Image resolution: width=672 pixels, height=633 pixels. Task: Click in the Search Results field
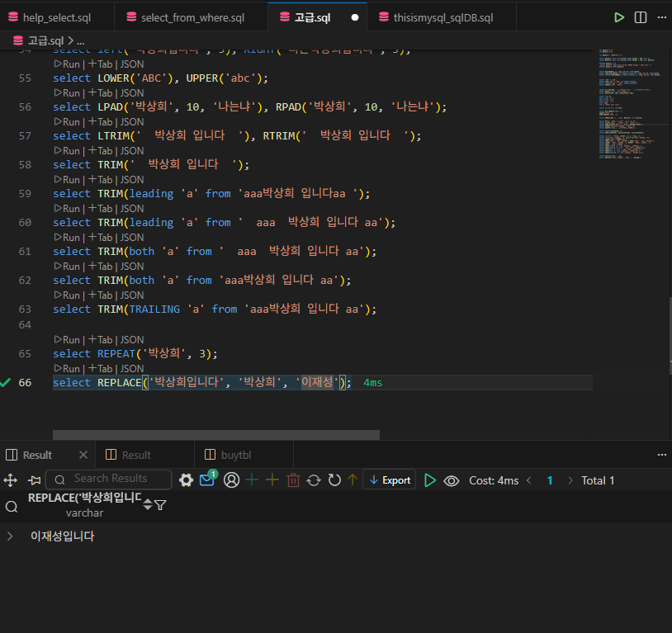point(108,479)
